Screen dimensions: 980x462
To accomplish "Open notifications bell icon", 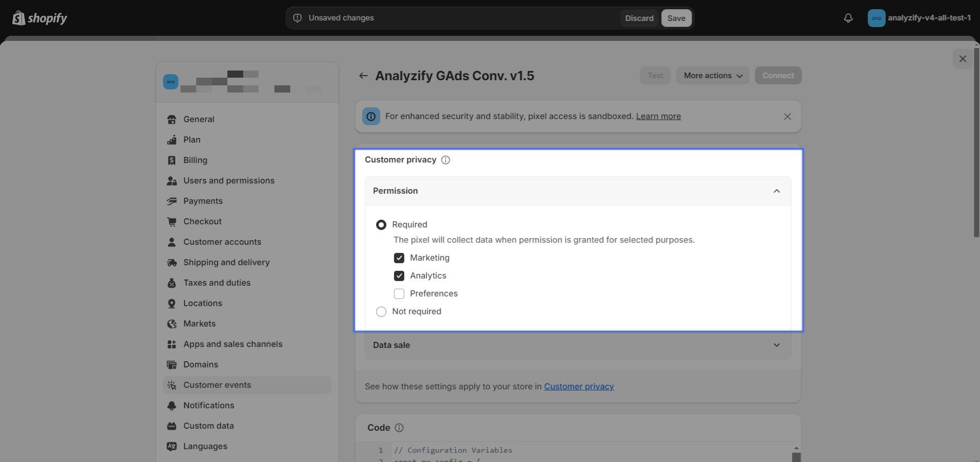I will (848, 18).
